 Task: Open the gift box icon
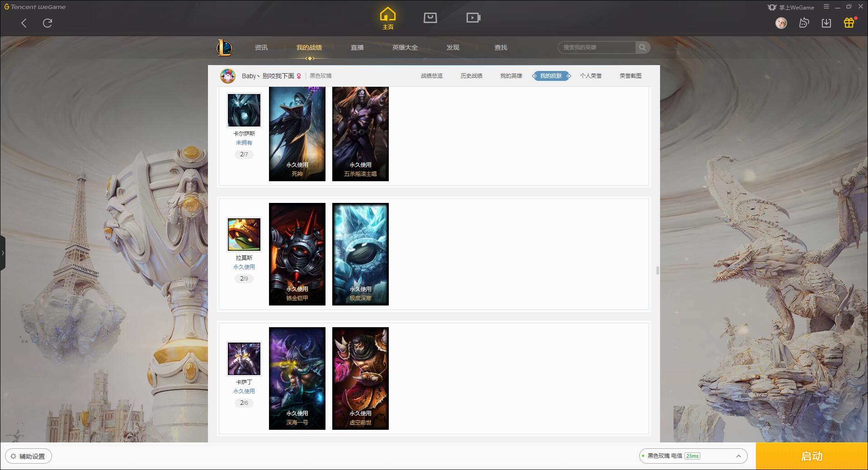849,23
